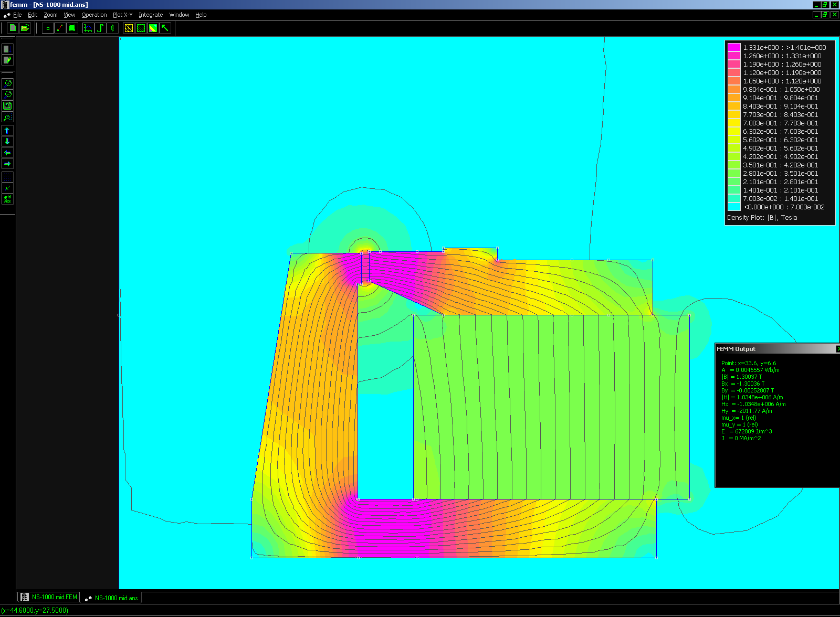The height and width of the screenshot is (617, 840).
Task: Zoom in with the magnifier plus
Action: click(7, 83)
